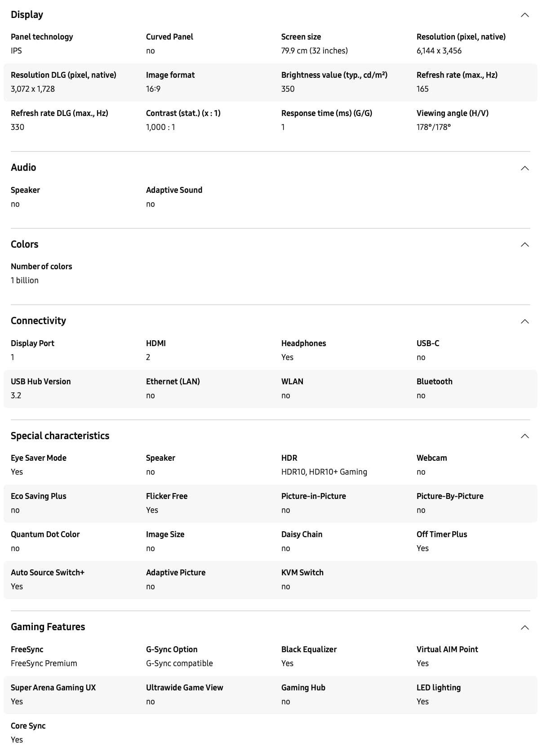Click the 6,144 x 3,456 resolution value
This screenshot has width=542, height=756.
click(x=439, y=51)
